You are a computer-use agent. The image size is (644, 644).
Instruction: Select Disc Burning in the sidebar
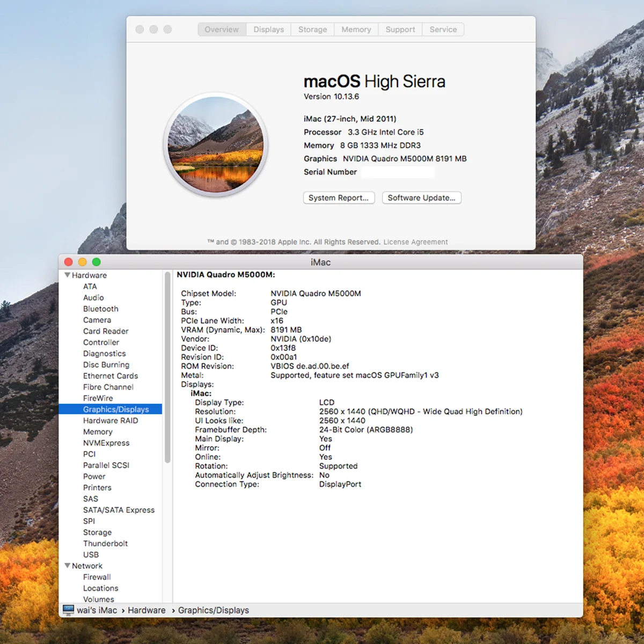coord(106,365)
